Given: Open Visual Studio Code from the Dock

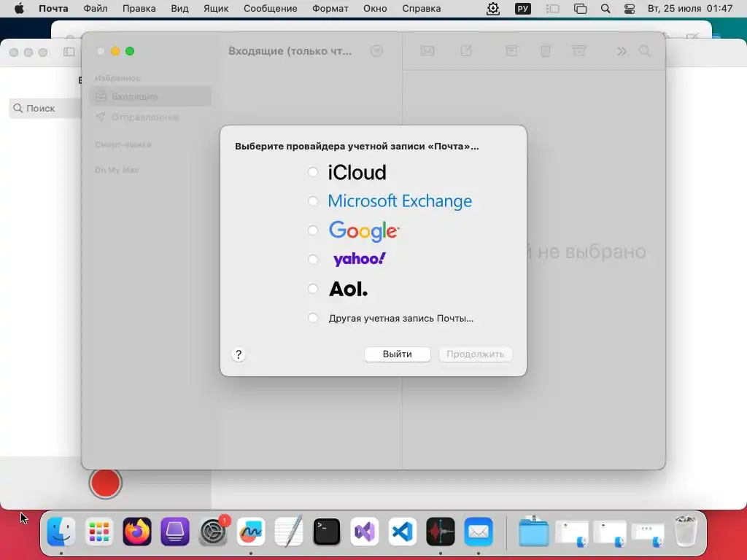Looking at the screenshot, I should [x=403, y=532].
